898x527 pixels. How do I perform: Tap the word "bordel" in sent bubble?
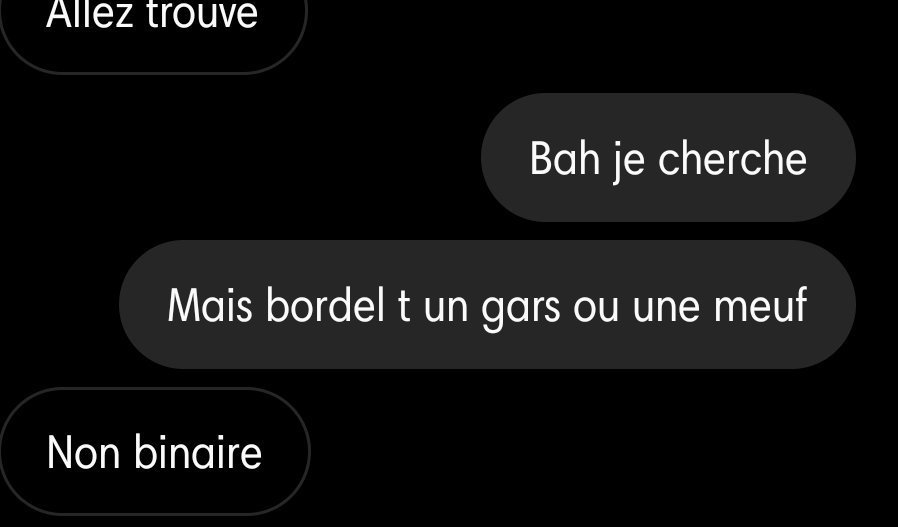pyautogui.click(x=325, y=305)
